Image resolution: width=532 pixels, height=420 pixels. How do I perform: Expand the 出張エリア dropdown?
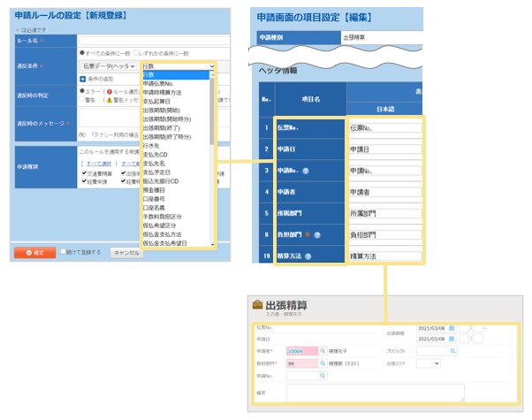click(x=428, y=363)
